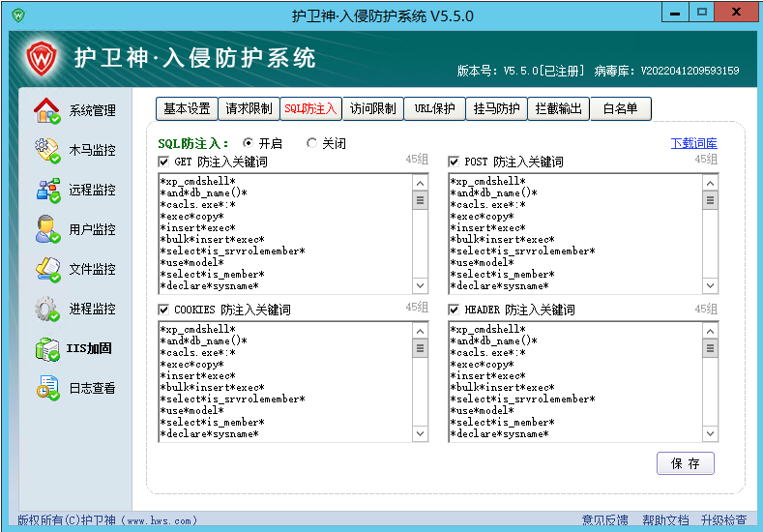Toggle the COOKIES 防注入关键词 checkbox
763x532 pixels.
tap(163, 310)
